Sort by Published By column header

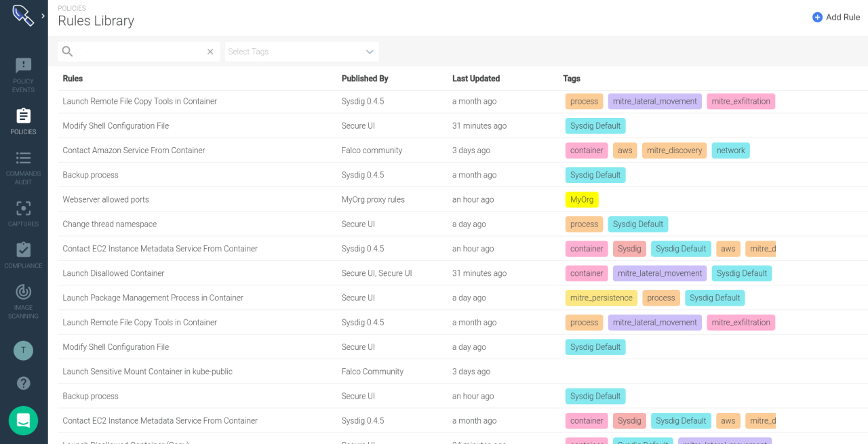(x=365, y=79)
